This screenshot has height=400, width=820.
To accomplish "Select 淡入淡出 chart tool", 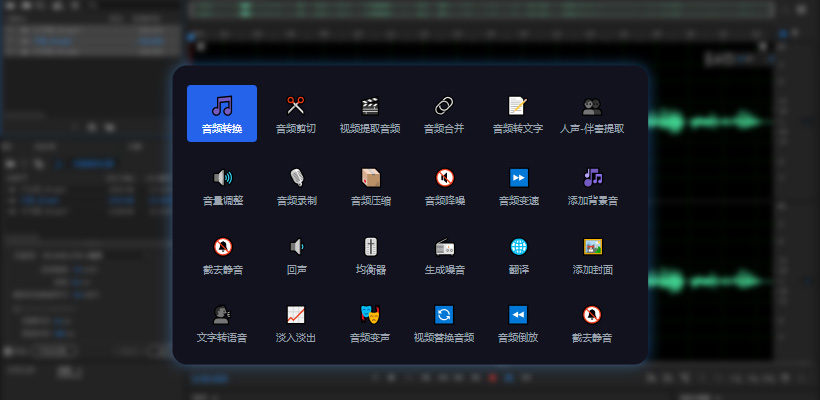I will point(295,323).
